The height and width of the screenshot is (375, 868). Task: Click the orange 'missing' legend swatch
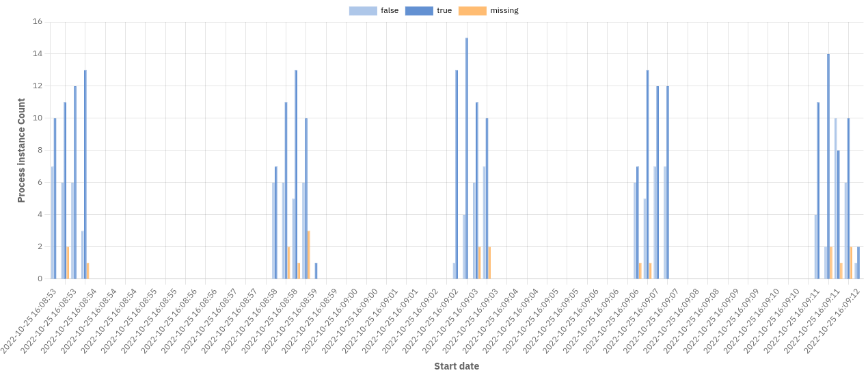[x=472, y=10]
